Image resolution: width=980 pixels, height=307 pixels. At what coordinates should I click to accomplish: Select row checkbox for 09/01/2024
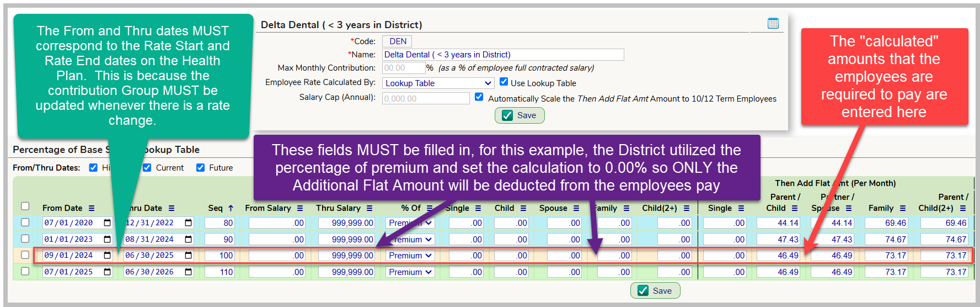coord(25,255)
